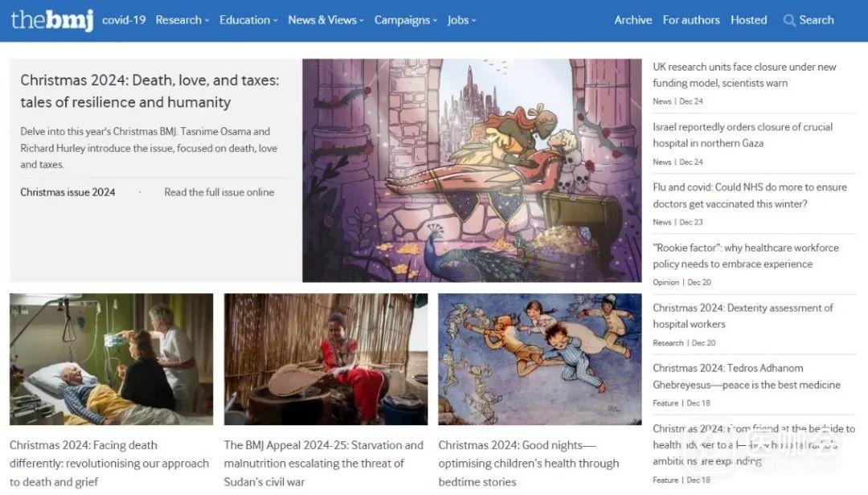Expand the Research dropdown menu
This screenshot has height=495, width=868.
pyautogui.click(x=182, y=20)
